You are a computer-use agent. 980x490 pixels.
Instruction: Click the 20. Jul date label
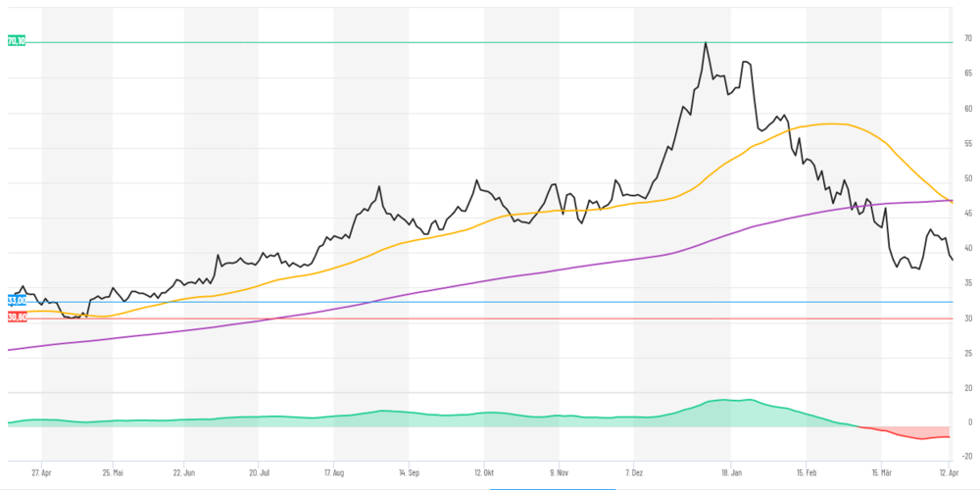tap(258, 472)
